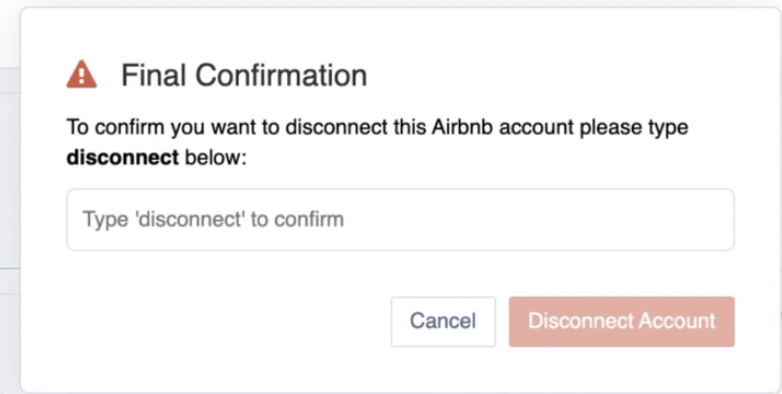Viewport: 782px width, 394px height.
Task: Click the words 'please type' in message
Action: pos(634,127)
